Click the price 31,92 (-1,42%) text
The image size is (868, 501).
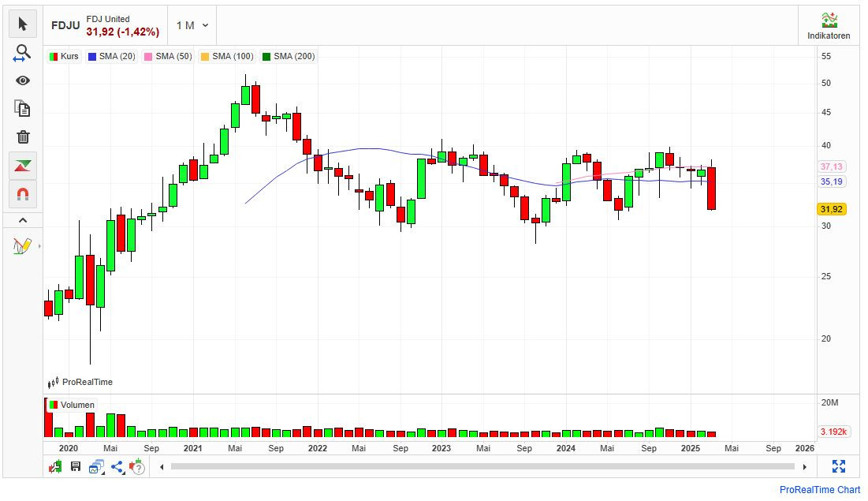(123, 32)
